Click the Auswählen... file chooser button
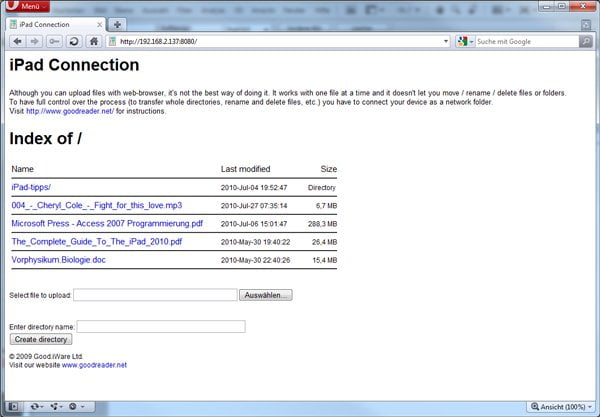Image resolution: width=600 pixels, height=417 pixels. [267, 295]
